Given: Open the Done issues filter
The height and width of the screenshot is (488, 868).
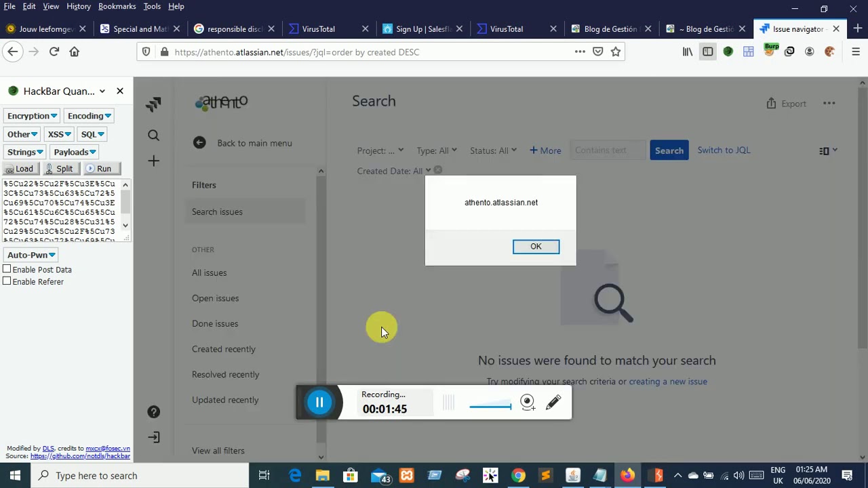Looking at the screenshot, I should pos(215,323).
